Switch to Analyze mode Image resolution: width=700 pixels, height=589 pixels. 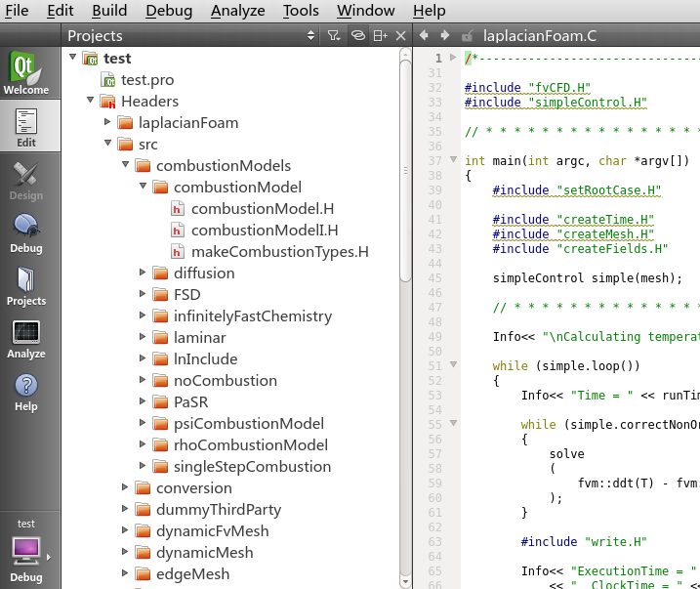click(x=26, y=339)
